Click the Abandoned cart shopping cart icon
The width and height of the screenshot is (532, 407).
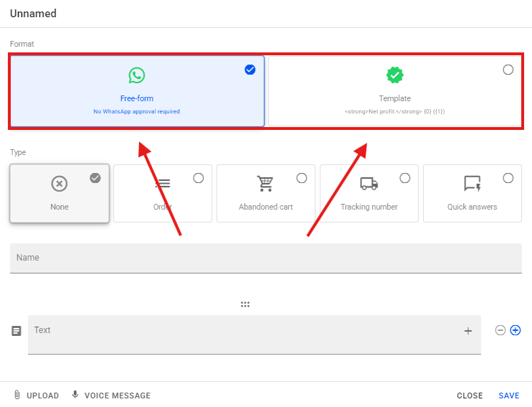(265, 184)
